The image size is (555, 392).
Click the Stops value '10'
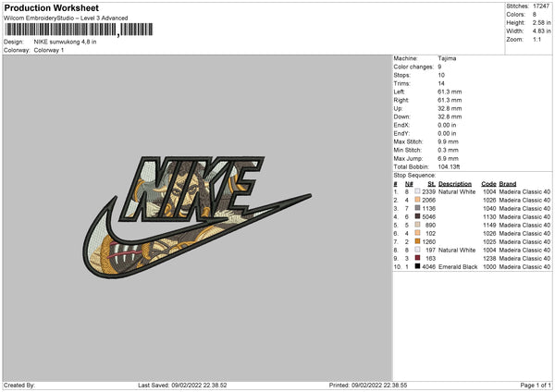click(x=441, y=76)
